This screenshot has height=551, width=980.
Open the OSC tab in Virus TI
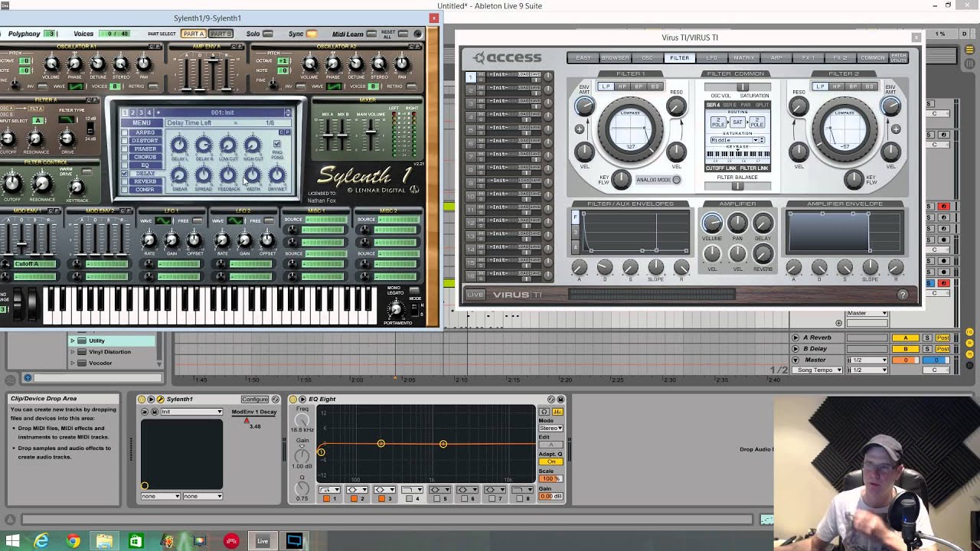pyautogui.click(x=648, y=57)
